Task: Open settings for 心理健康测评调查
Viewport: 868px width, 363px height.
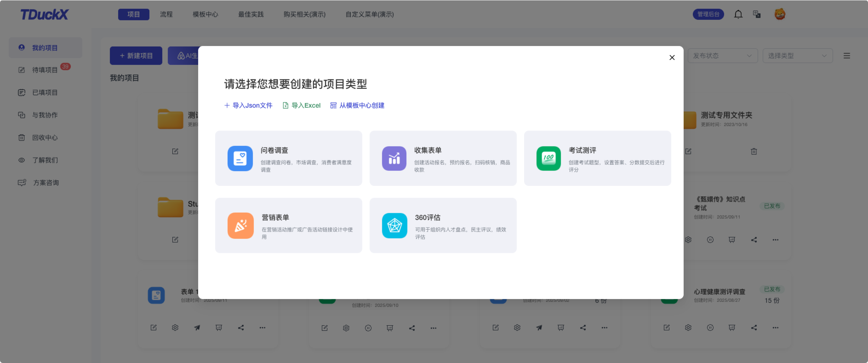Action: pyautogui.click(x=688, y=328)
